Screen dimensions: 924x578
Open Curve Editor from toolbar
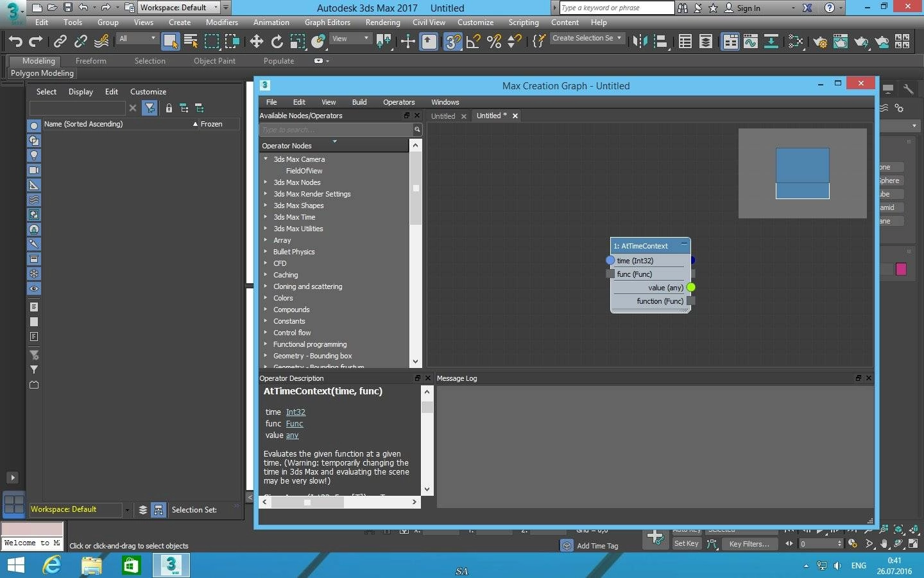(x=751, y=42)
